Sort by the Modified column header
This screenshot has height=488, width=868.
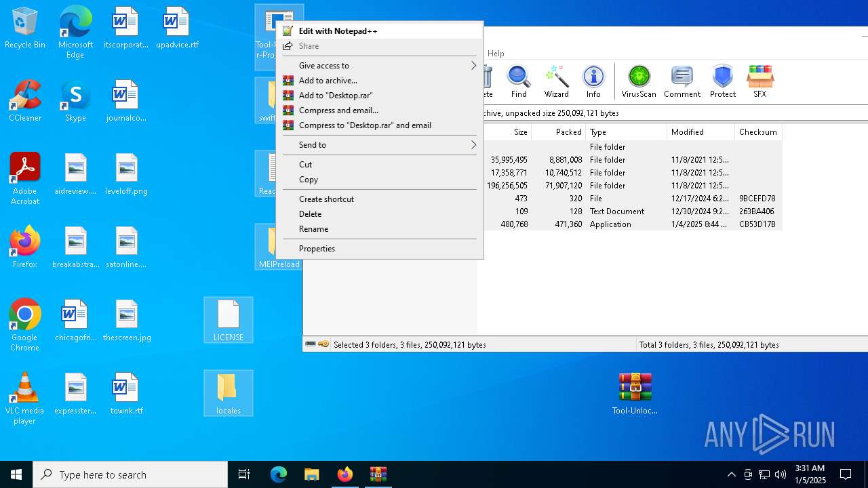coord(701,132)
